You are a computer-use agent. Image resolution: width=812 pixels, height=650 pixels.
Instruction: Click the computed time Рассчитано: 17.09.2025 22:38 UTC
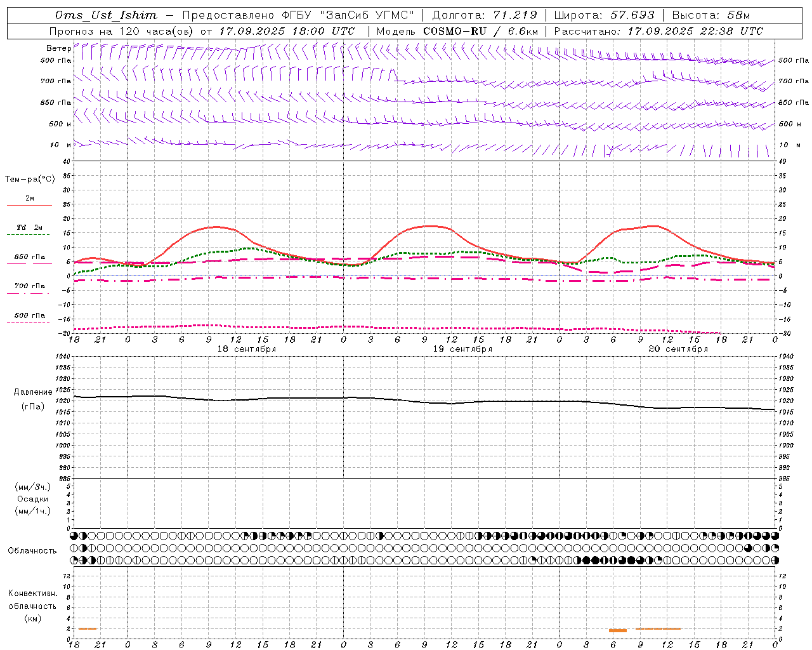coord(658,31)
